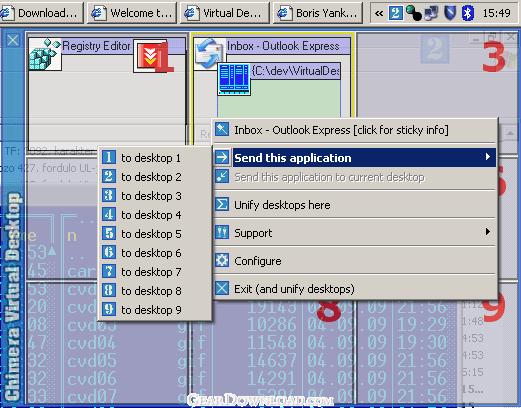Expand hidden tray icons with the chevron

tap(379, 13)
